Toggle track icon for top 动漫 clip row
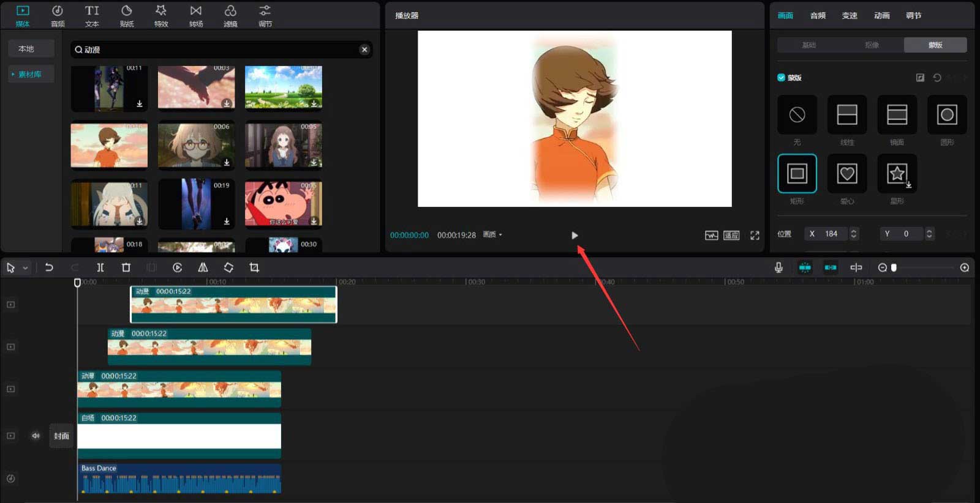 [10, 304]
